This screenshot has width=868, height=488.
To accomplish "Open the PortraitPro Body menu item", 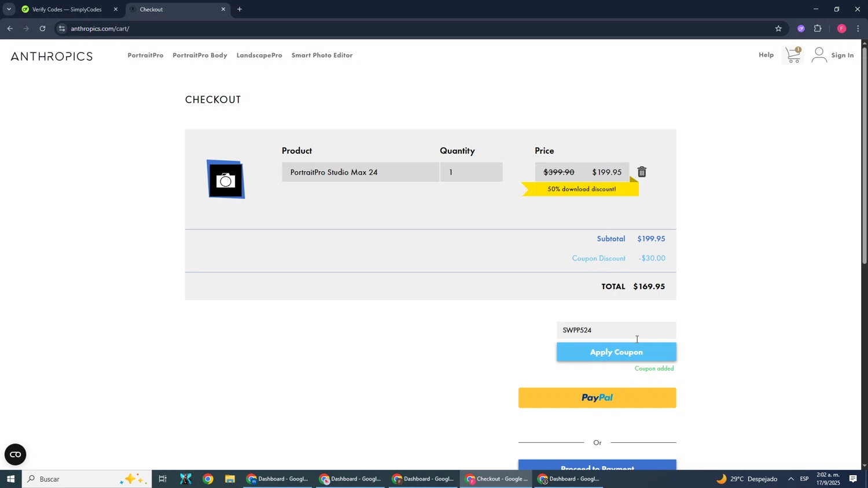I will tap(200, 56).
